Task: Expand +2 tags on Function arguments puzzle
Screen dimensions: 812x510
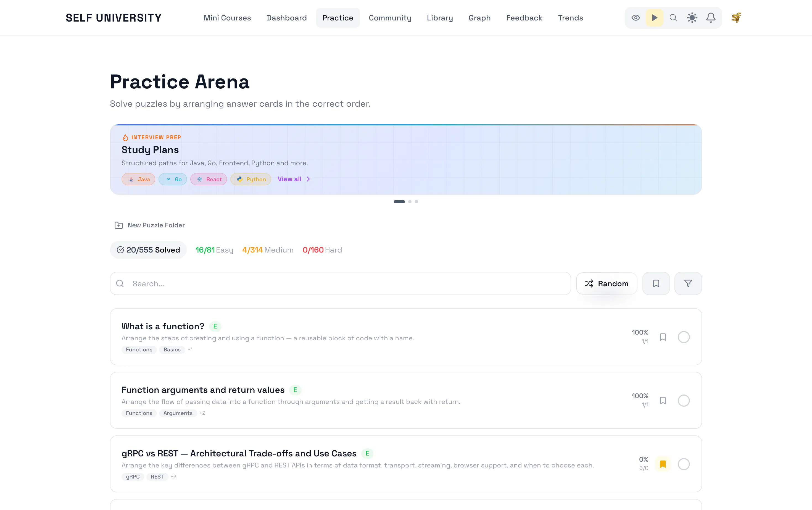Action: point(202,413)
